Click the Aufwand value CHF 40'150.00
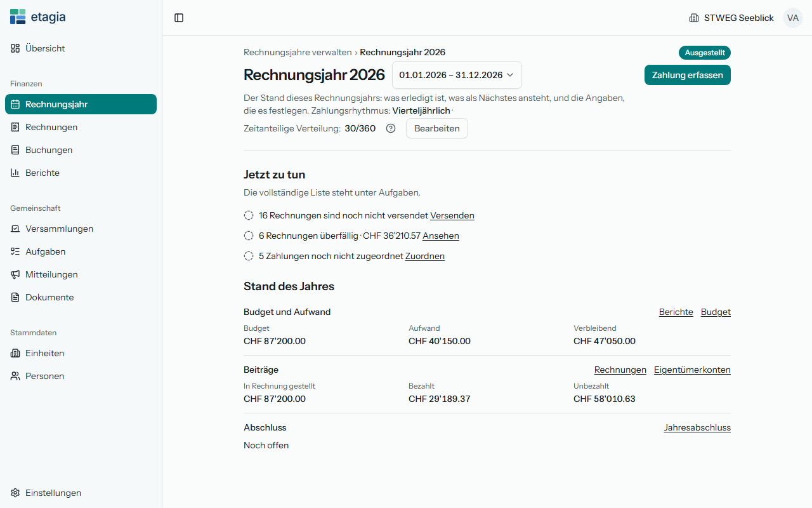This screenshot has height=508, width=812. click(x=440, y=341)
